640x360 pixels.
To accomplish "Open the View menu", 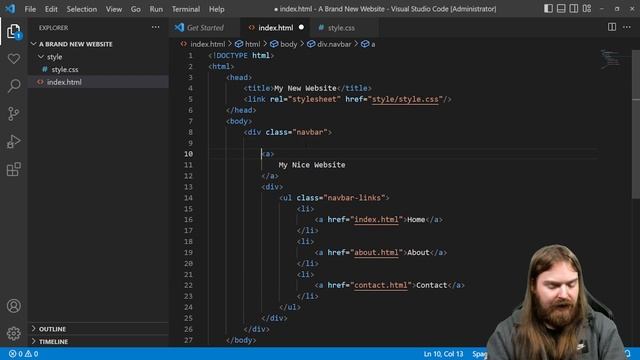I will pyautogui.click(x=114, y=9).
